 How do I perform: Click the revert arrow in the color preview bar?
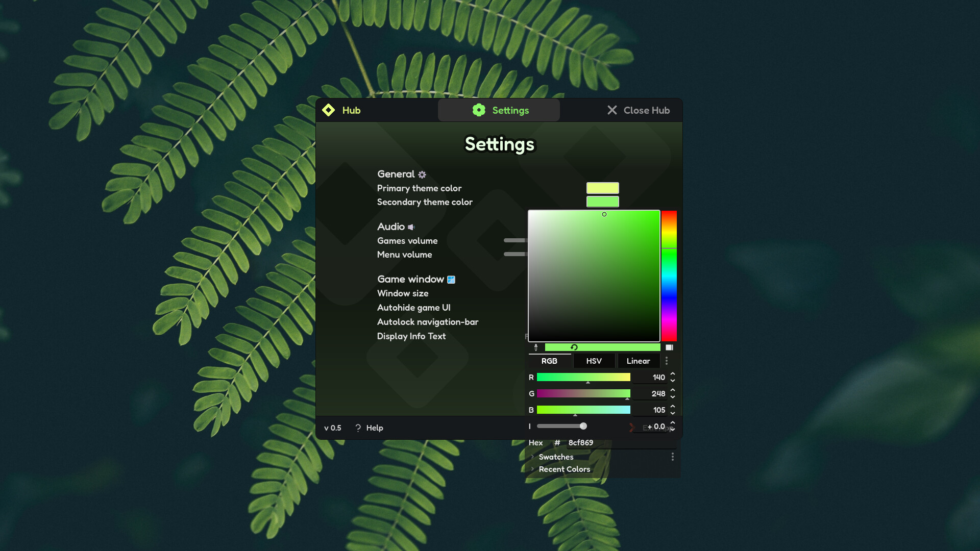[x=574, y=347]
